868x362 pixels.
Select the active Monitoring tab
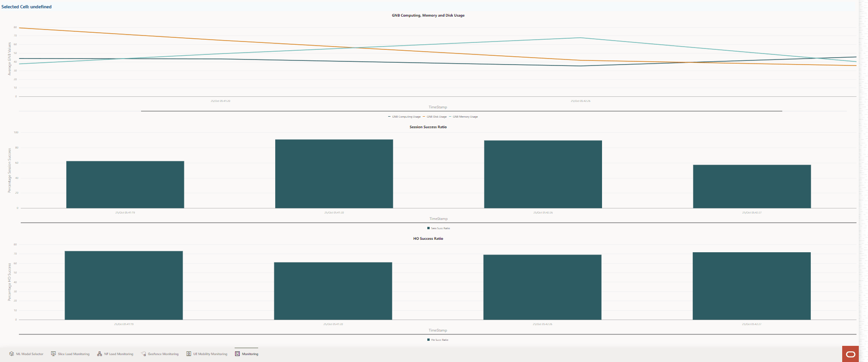(x=247, y=354)
